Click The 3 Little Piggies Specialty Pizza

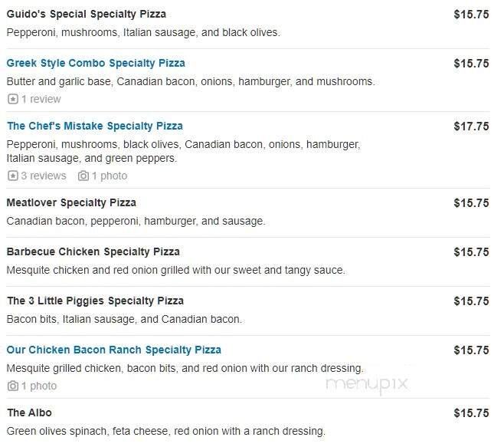click(96, 301)
